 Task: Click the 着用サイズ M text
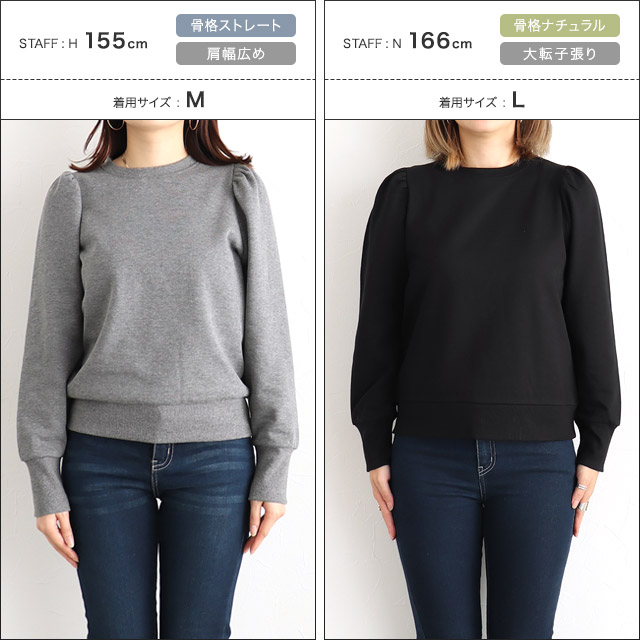(158, 100)
